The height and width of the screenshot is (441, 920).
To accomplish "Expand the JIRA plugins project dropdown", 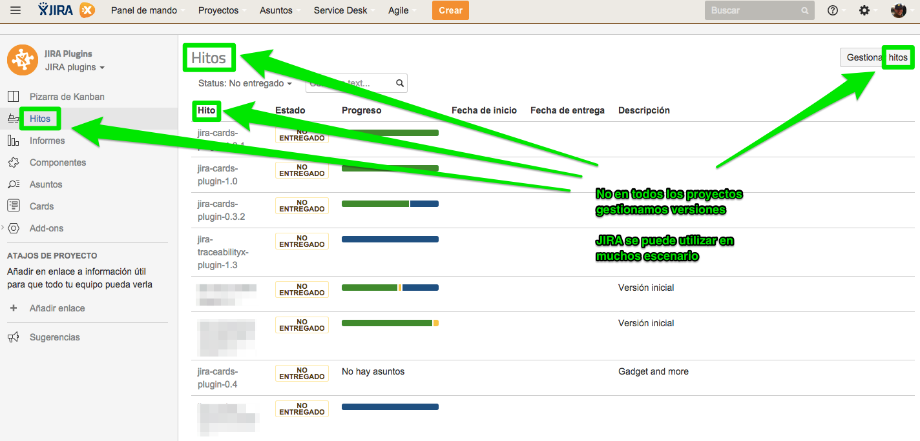I will 75,67.
